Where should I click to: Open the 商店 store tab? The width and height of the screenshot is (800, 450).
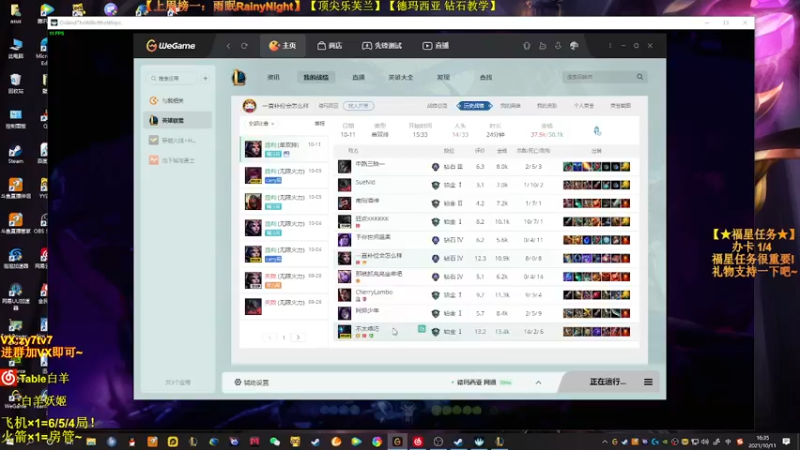coord(330,46)
